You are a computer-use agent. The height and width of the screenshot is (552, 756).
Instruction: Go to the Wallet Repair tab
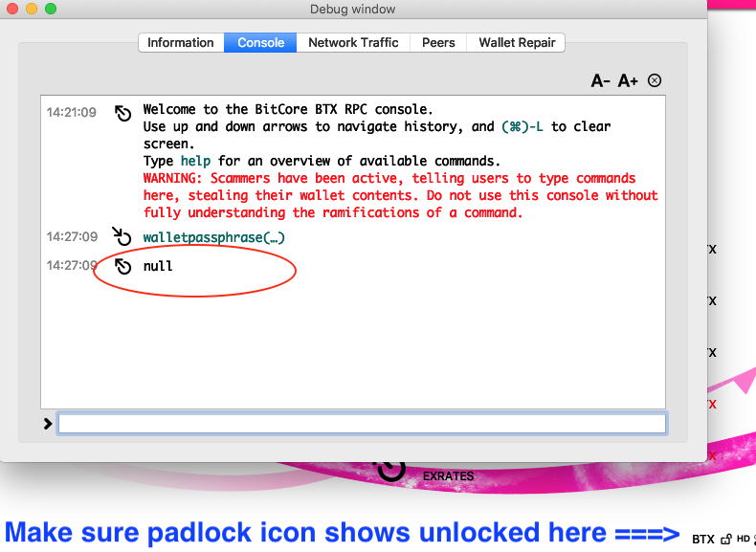click(x=517, y=42)
